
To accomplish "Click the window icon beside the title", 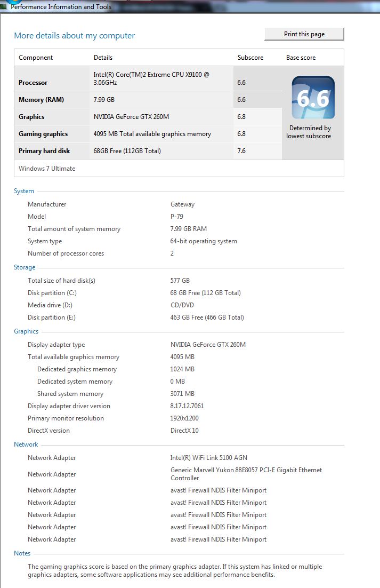I will pos(4,6).
